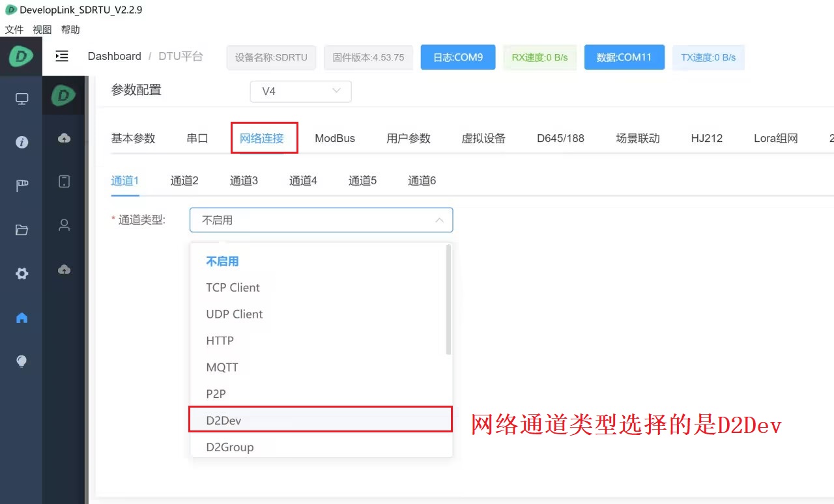This screenshot has height=504, width=834.
Task: Select the 通道1 channel tab
Action: tap(125, 180)
